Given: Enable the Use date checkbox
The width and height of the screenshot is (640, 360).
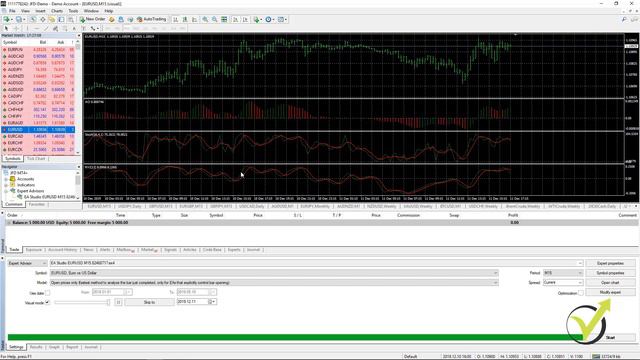Looking at the screenshot, I should (x=48, y=293).
